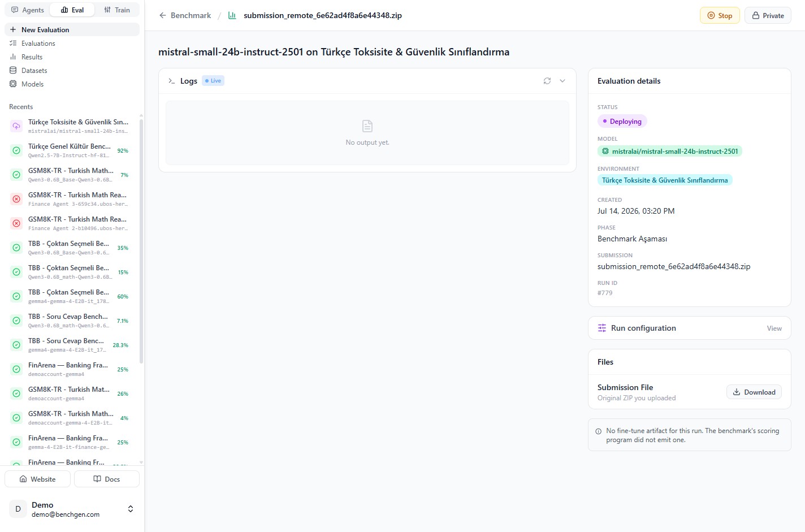Click red error icon of Finance Agent 3 run
805x532 pixels.
[16, 199]
